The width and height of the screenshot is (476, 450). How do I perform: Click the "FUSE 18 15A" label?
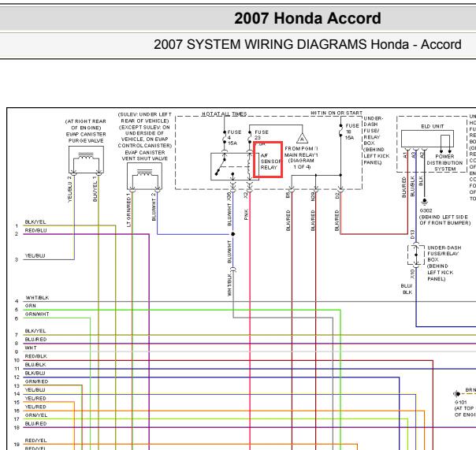[x=352, y=131]
